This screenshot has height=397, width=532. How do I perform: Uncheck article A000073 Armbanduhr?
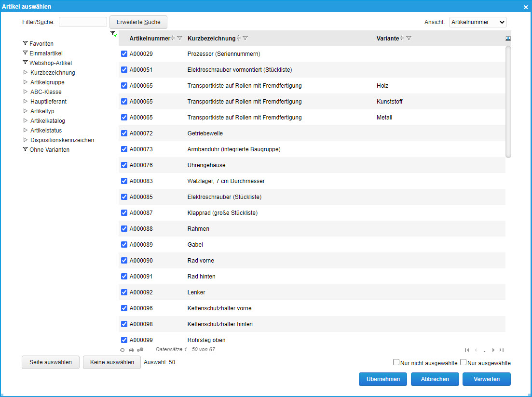point(124,149)
